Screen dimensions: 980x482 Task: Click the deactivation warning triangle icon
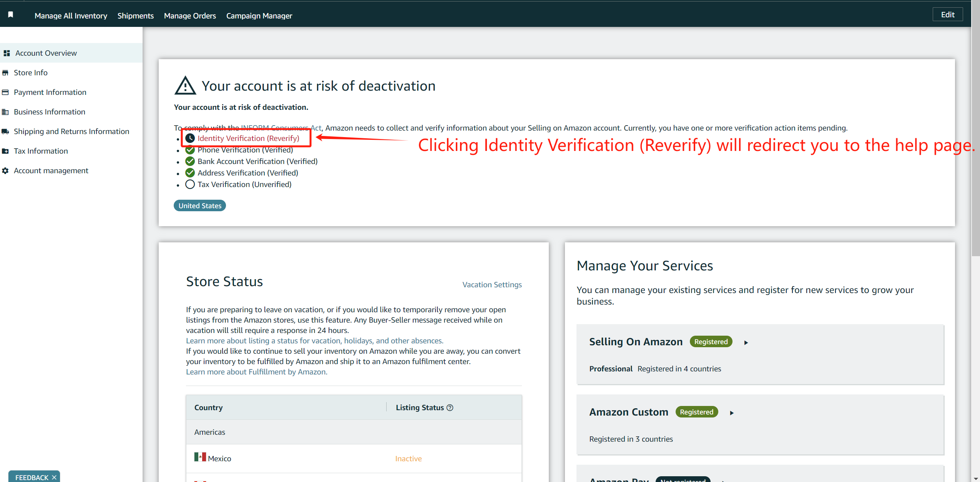[x=185, y=86]
